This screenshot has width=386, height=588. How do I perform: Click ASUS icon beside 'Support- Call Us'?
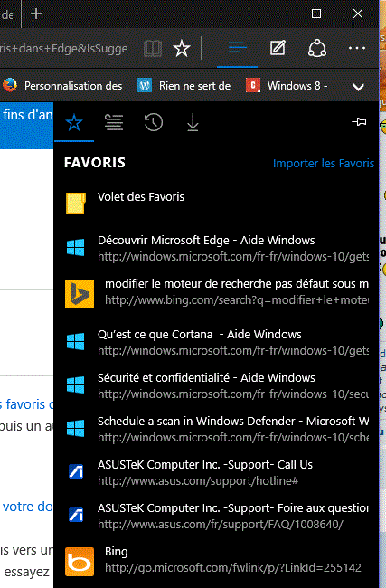(76, 471)
